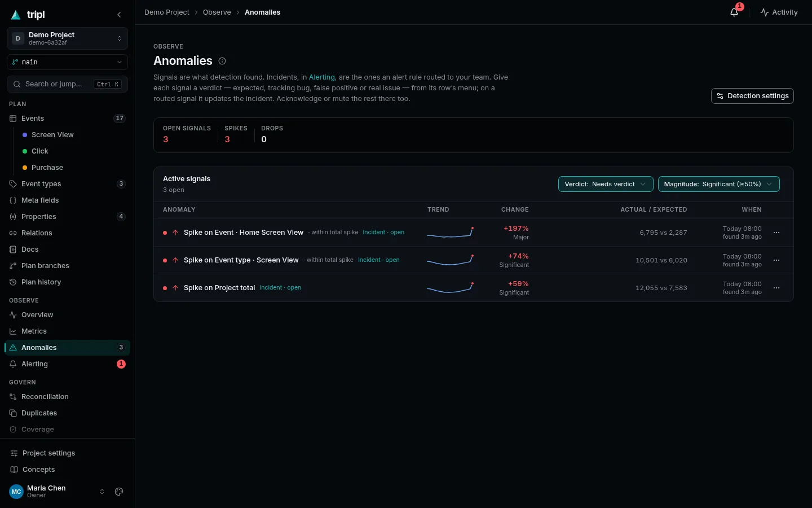Open the notifications bell icon
812x508 pixels.
pos(734,12)
